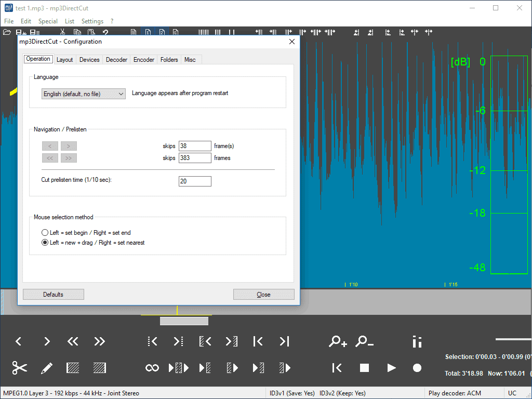The width and height of the screenshot is (532, 399).
Task: Click the paste icon in top toolbar
Action: [x=91, y=32]
